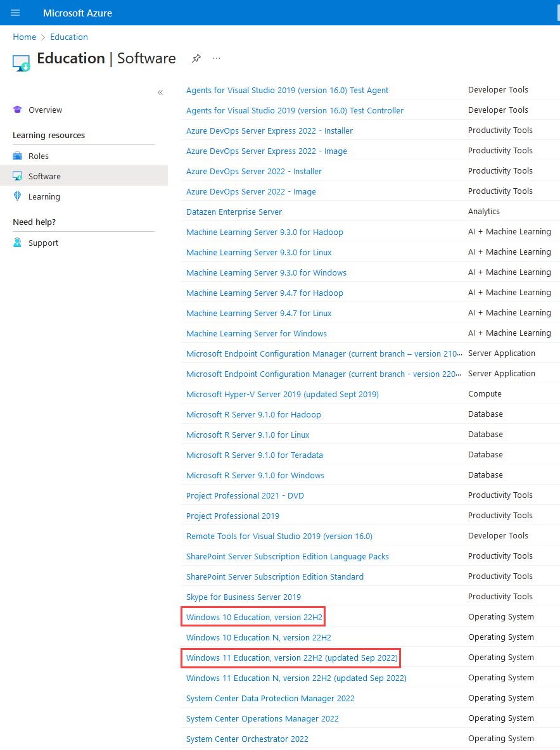The width and height of the screenshot is (560, 750).
Task: Open Microsoft R Server 9.1.0 for Hadoop
Action: click(x=253, y=415)
